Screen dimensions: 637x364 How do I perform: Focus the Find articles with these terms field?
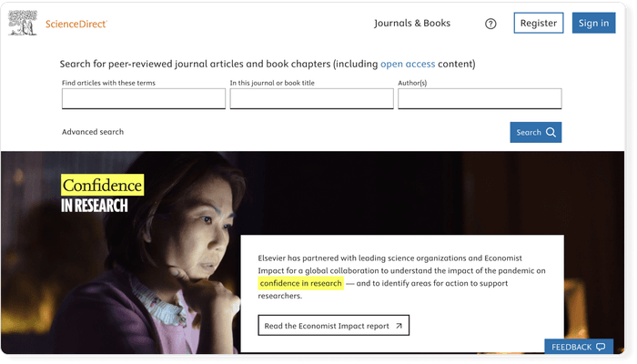144,98
